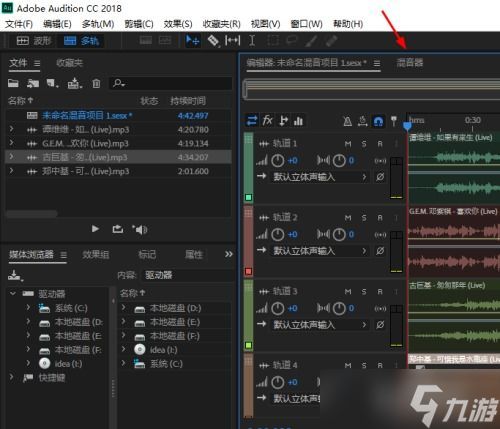Open the 窗口(W) menu
The image size is (500, 429).
pos(306,24)
